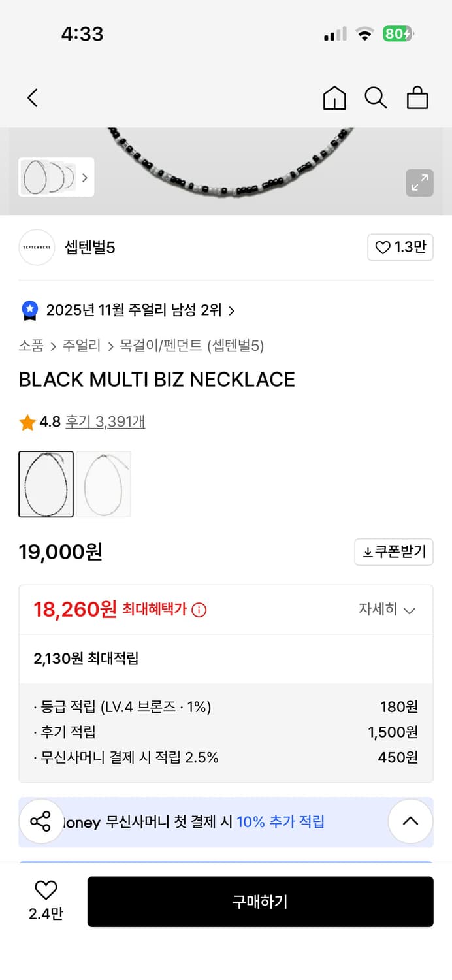This screenshot has width=452, height=980.
Task: Open the 최대혜택가 info icon
Action: (198, 608)
